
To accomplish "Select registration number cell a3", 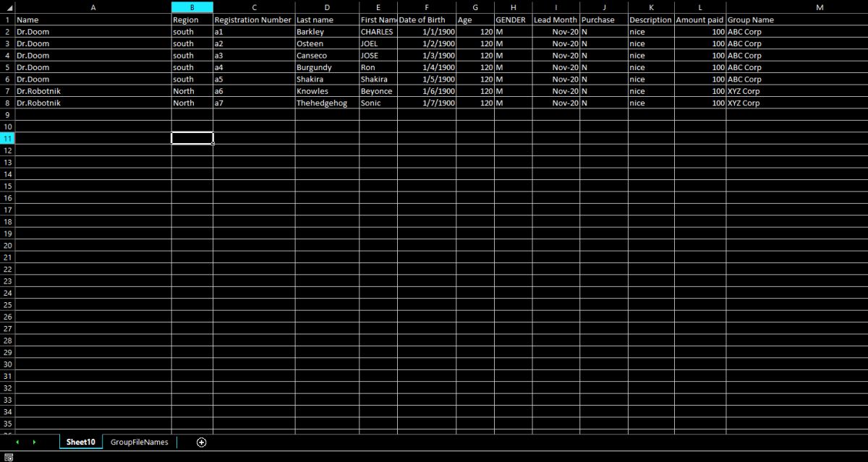I will (254, 56).
